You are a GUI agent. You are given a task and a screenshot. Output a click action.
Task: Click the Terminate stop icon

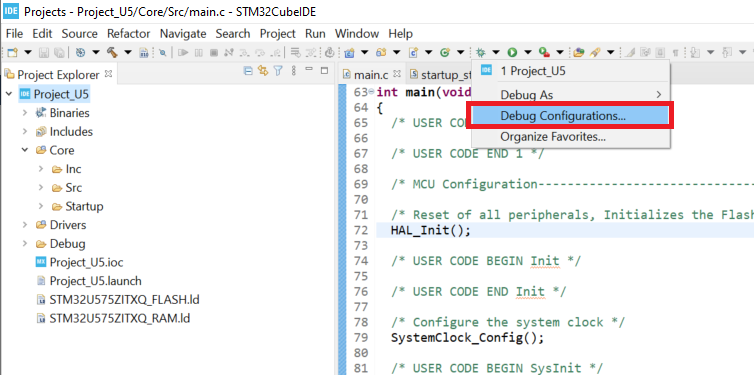214,52
